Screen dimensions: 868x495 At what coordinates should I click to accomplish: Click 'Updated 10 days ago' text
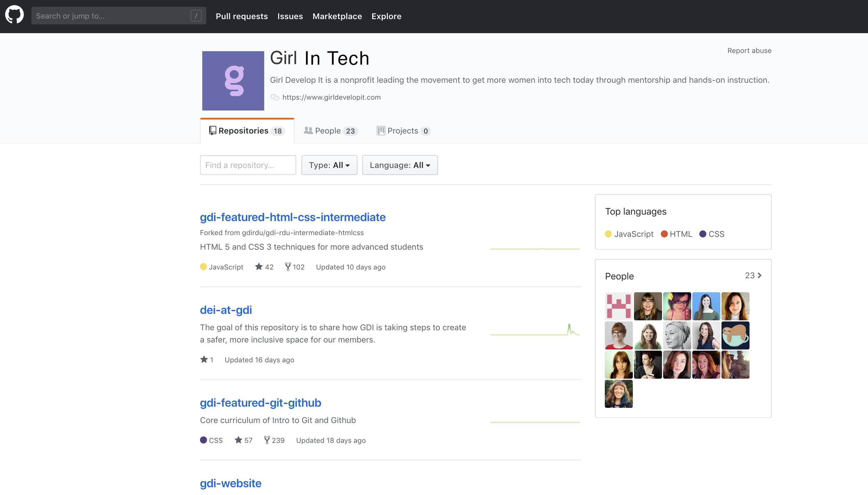(351, 267)
